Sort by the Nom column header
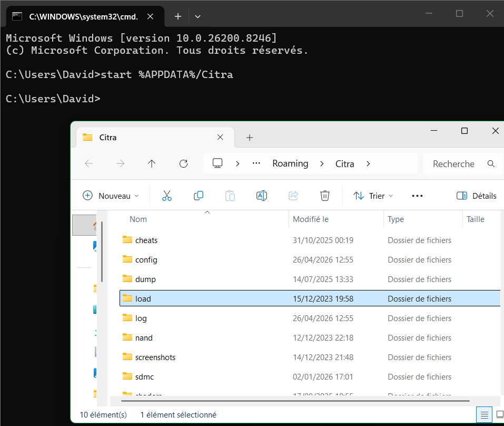The image size is (504, 426). 138,219
